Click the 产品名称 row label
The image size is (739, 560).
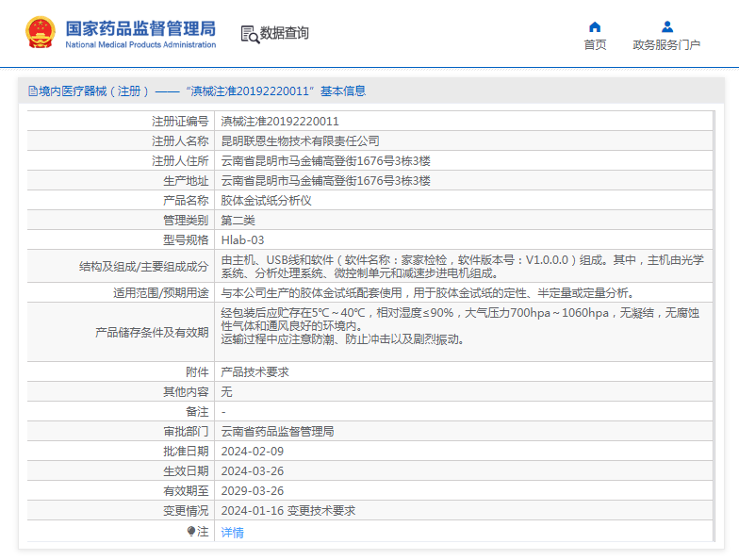pos(186,201)
